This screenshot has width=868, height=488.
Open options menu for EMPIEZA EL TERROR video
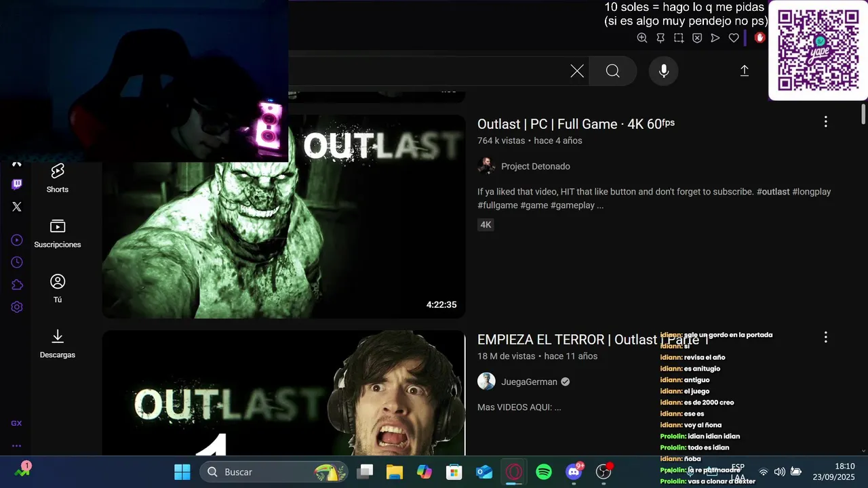(x=825, y=337)
